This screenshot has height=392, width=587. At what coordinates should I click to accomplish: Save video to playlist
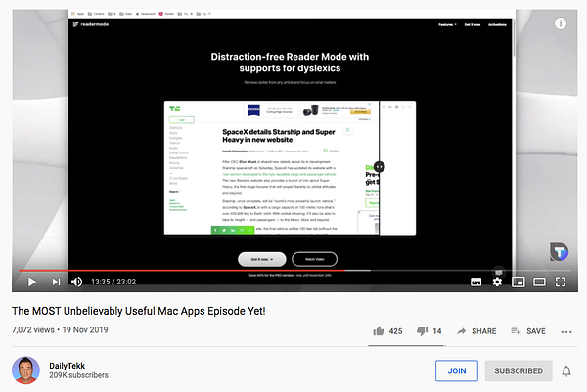528,331
